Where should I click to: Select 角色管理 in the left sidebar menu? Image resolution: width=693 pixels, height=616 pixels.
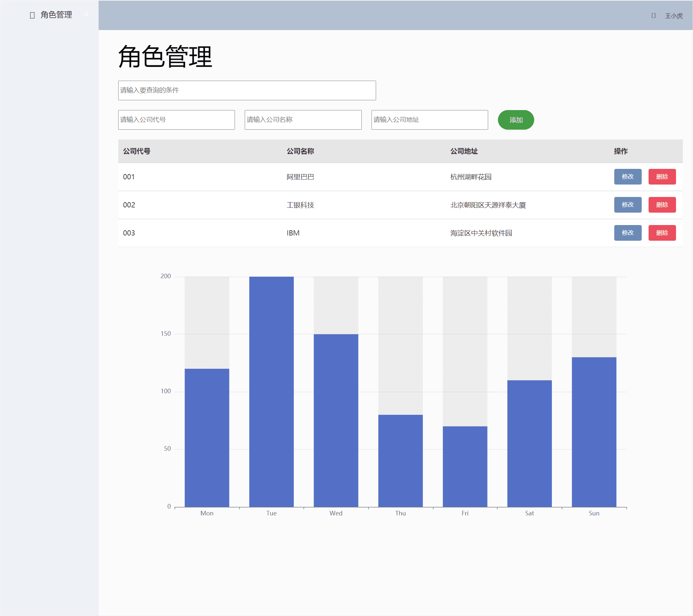[x=56, y=15]
